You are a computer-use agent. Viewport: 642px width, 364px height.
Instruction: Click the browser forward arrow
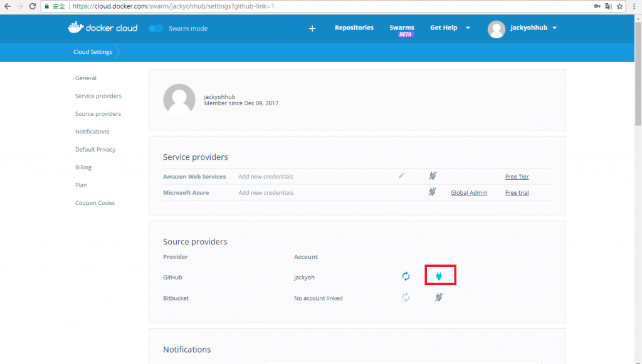click(19, 6)
